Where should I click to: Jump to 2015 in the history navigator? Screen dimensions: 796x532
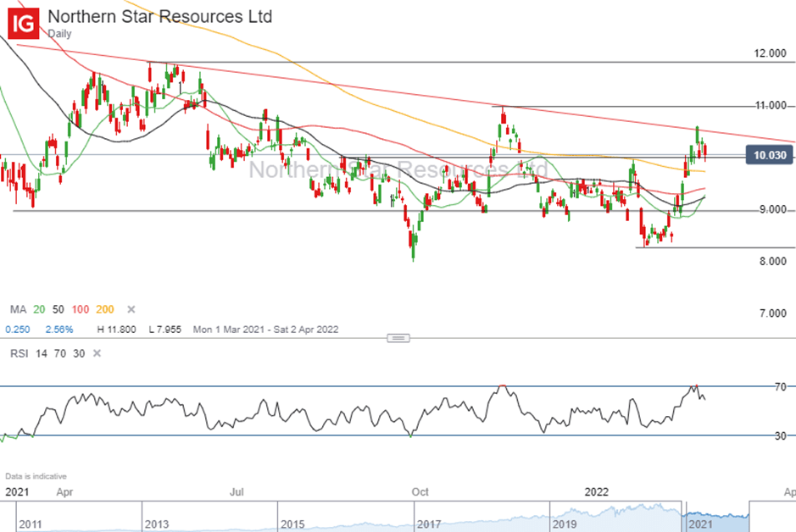(292, 524)
